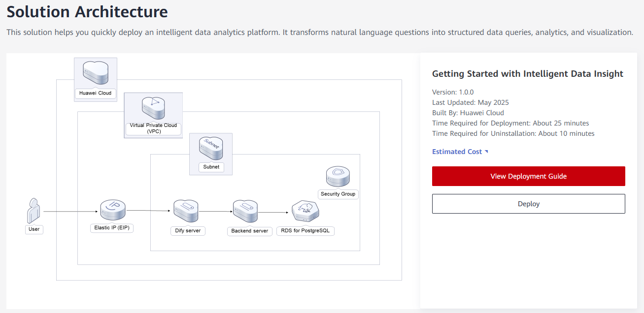
Task: Select the Backend server icon
Action: [x=246, y=212]
